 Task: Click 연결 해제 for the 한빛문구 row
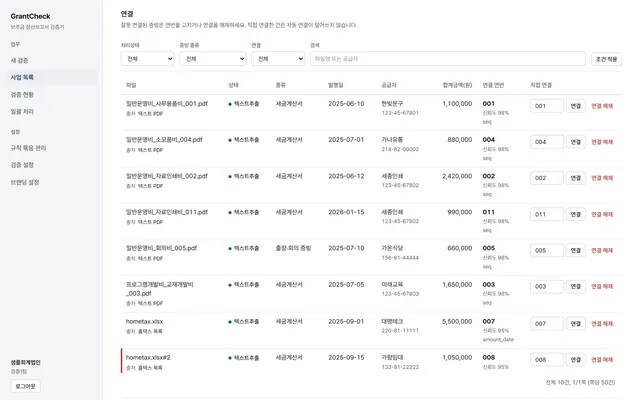click(602, 106)
